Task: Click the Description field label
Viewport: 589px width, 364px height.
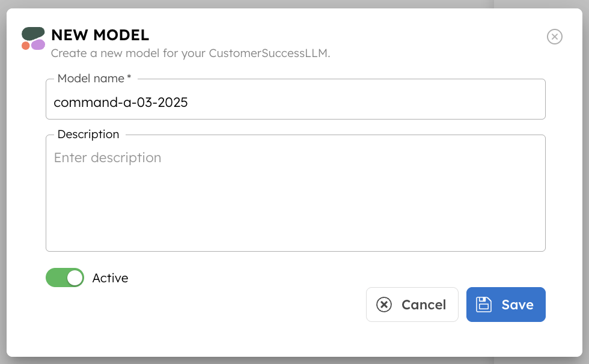Action: (x=87, y=134)
